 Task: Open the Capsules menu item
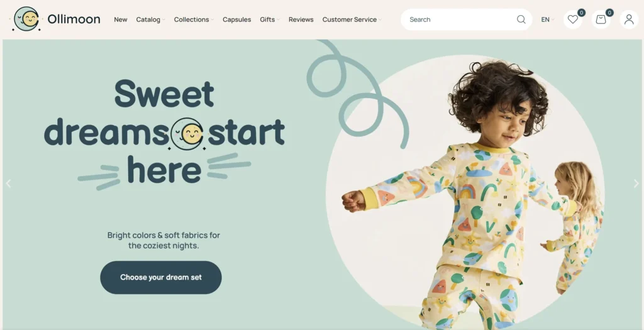pos(236,19)
